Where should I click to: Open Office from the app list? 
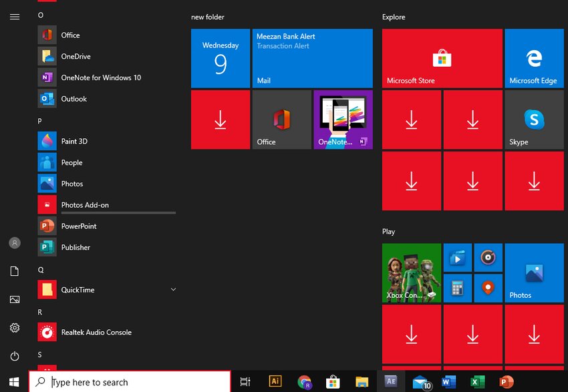point(107,35)
